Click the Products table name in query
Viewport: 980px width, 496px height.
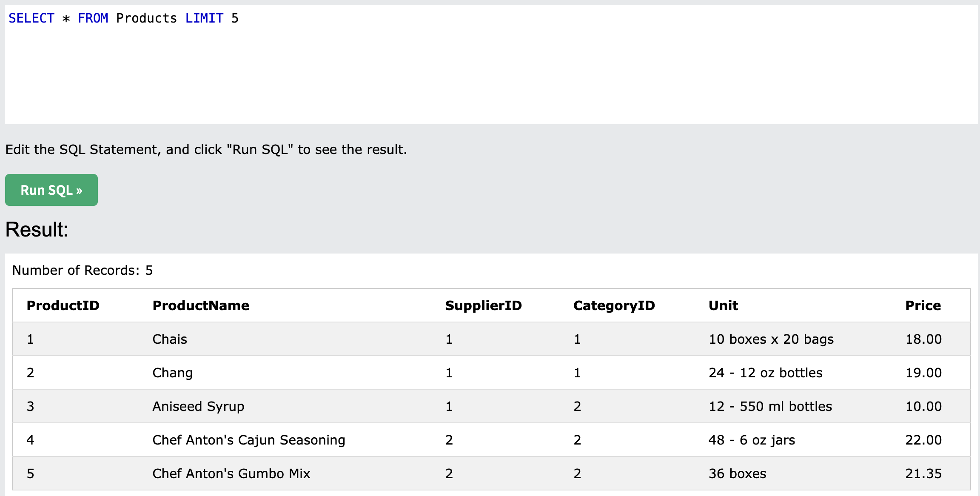pos(146,18)
